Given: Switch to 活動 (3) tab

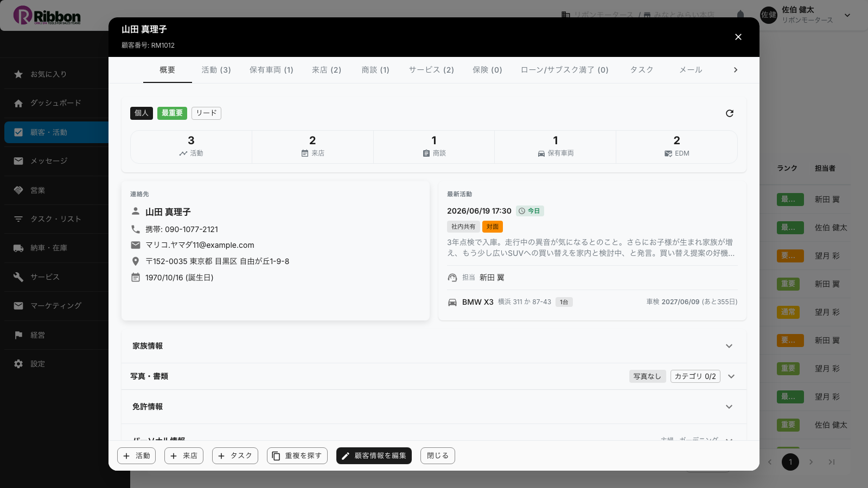Looking at the screenshot, I should 216,70.
